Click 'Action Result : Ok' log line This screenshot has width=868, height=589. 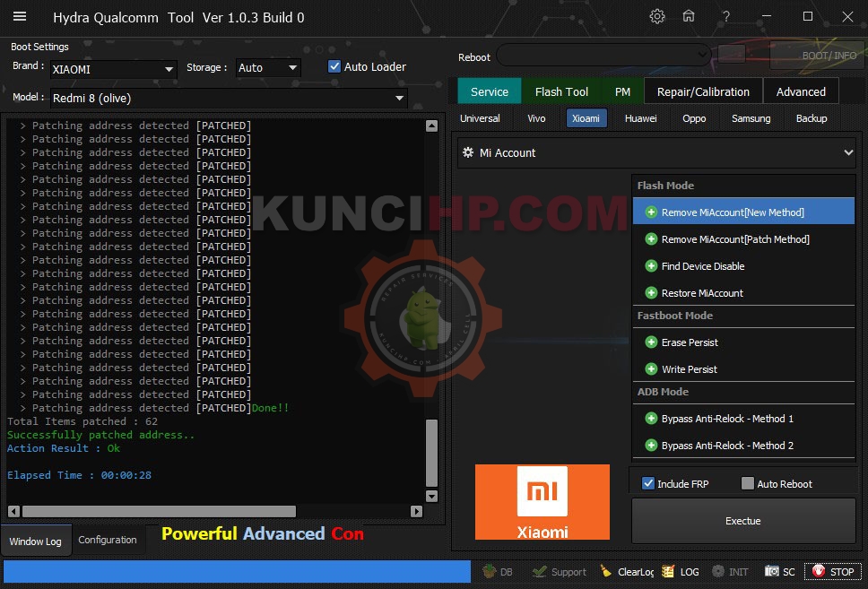pyautogui.click(x=64, y=448)
